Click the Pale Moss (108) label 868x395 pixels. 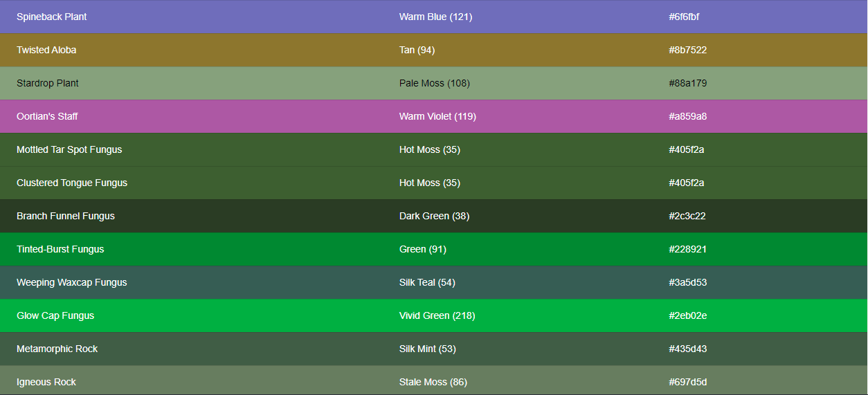tap(435, 83)
